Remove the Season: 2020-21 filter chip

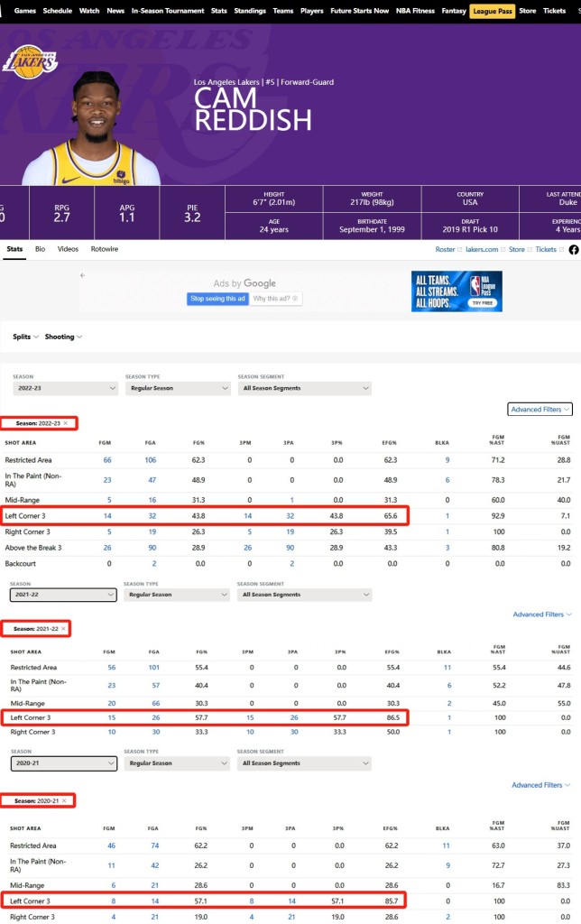65,800
